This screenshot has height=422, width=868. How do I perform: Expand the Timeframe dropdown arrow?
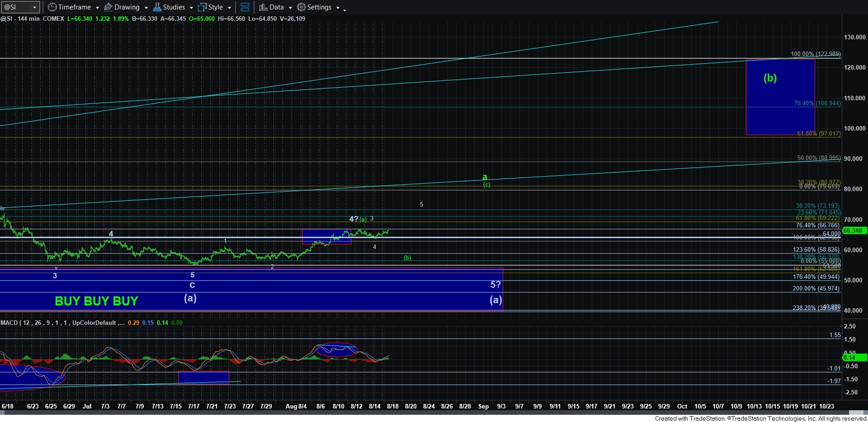pyautogui.click(x=97, y=8)
